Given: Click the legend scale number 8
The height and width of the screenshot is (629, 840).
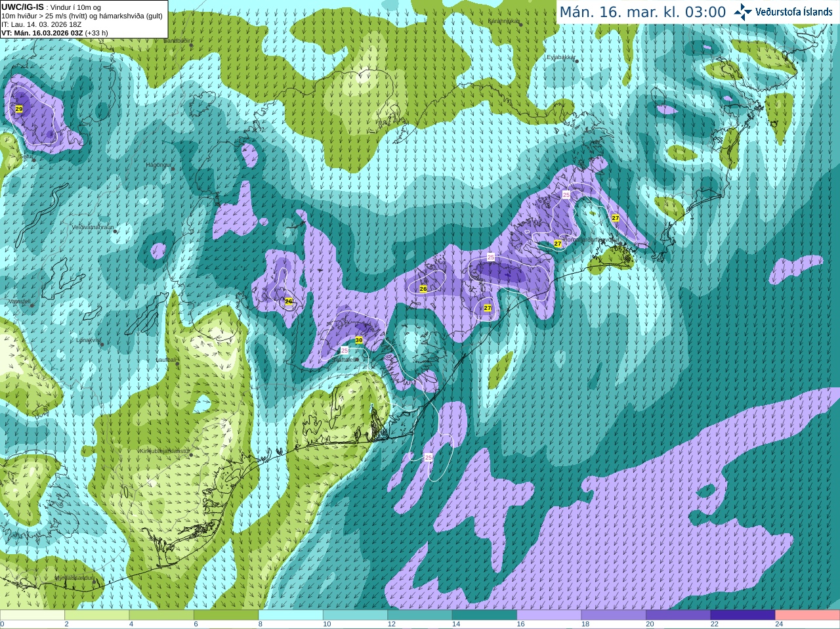Looking at the screenshot, I should click(x=261, y=624).
